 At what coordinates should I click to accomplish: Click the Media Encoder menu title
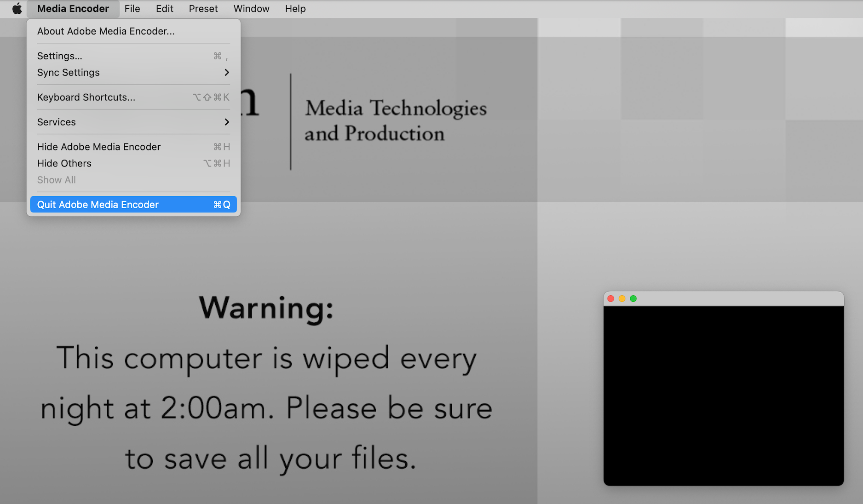[x=73, y=9]
